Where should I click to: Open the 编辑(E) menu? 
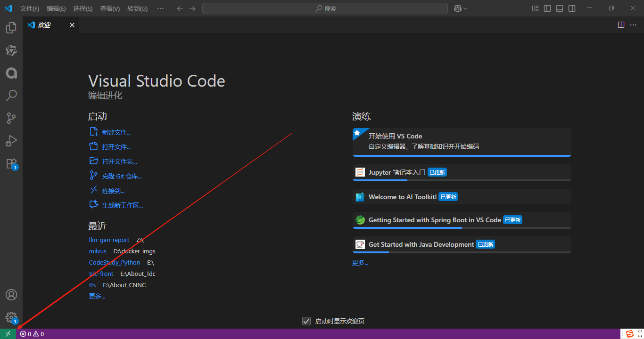(56, 8)
